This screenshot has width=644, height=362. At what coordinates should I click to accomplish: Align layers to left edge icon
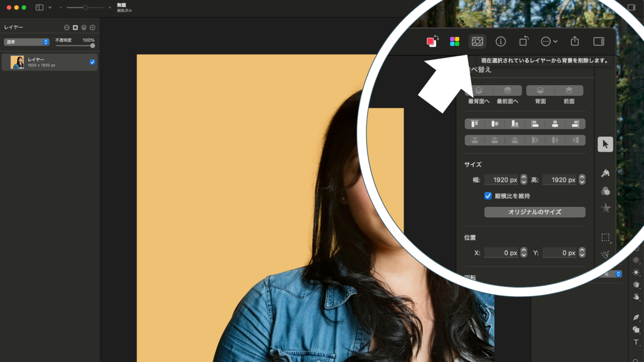[535, 124]
